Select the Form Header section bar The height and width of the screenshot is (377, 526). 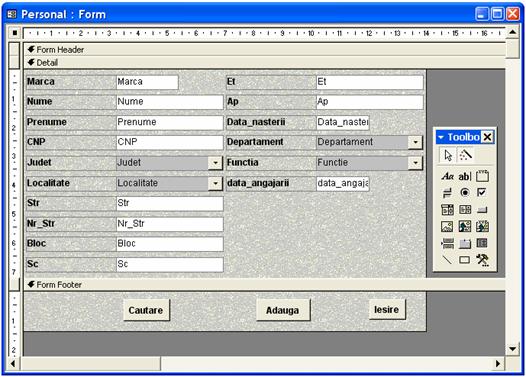264,50
